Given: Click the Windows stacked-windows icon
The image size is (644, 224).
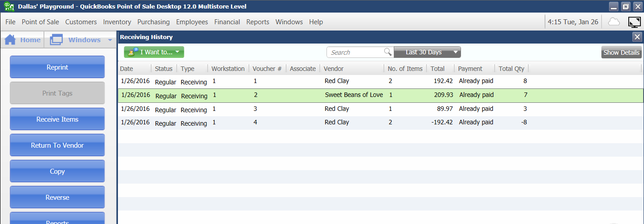Looking at the screenshot, I should point(56,40).
